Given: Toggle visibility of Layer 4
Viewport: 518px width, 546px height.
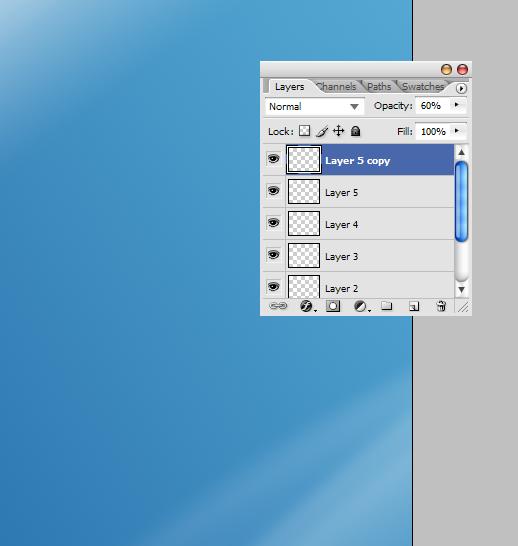Looking at the screenshot, I should [274, 223].
